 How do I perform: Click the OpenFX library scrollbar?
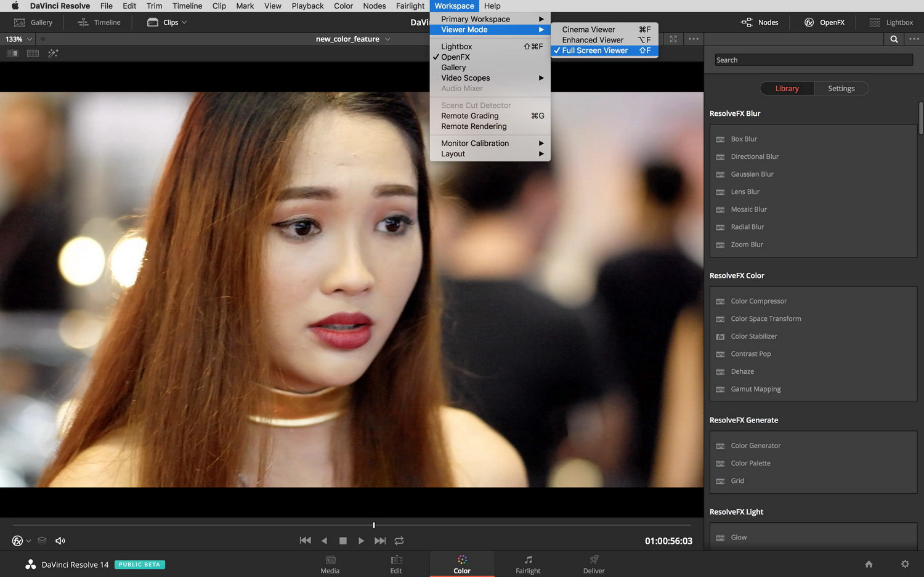[920, 118]
